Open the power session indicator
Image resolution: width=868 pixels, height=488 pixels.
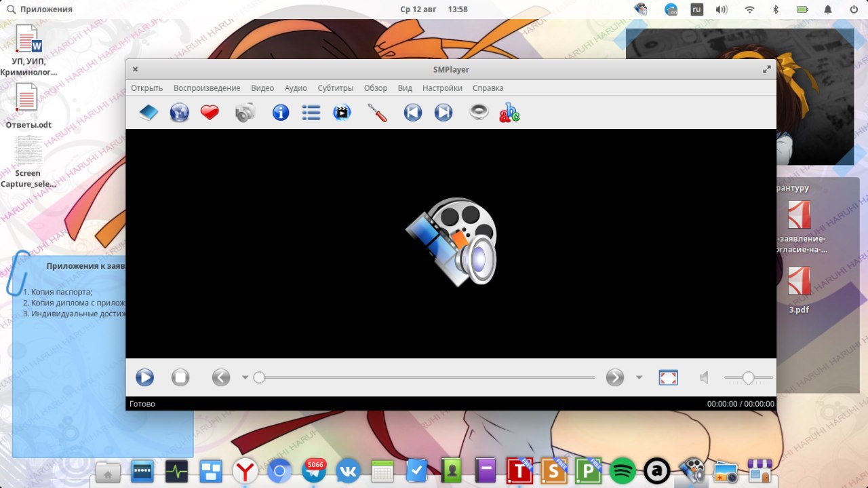coord(854,10)
